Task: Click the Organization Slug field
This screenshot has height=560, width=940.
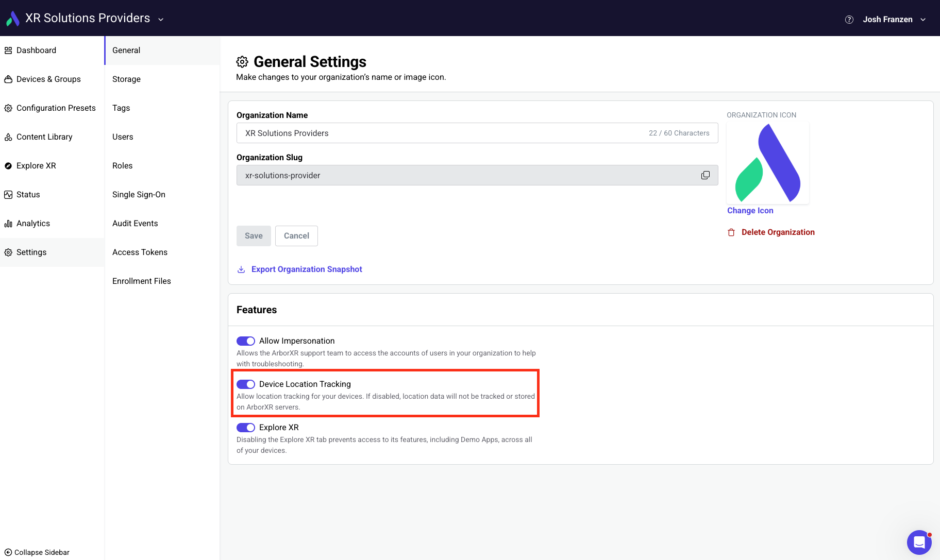Action: 477,175
